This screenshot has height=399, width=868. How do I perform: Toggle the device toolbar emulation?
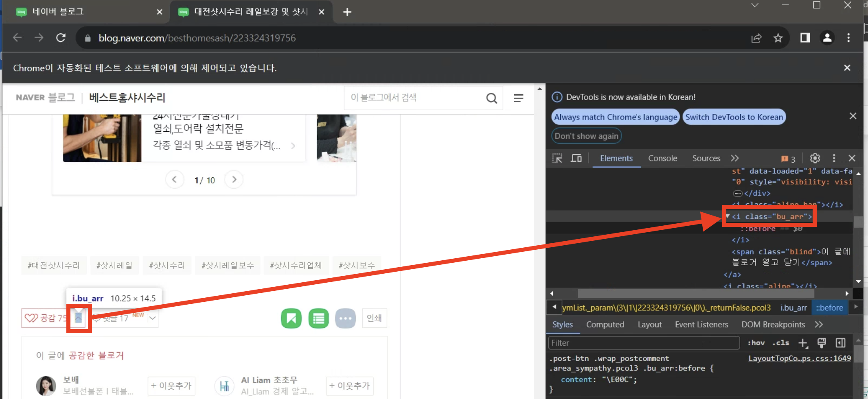(x=576, y=158)
